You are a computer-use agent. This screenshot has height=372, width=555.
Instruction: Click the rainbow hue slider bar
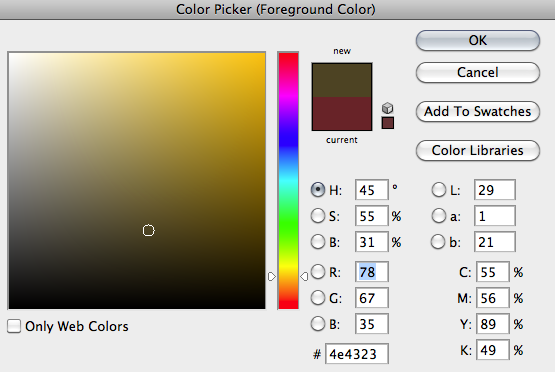point(288,181)
